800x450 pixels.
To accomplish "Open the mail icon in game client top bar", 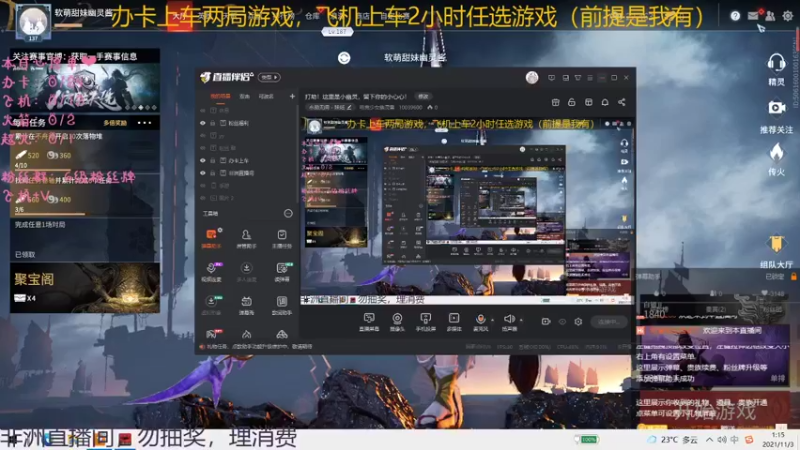I will (x=753, y=16).
